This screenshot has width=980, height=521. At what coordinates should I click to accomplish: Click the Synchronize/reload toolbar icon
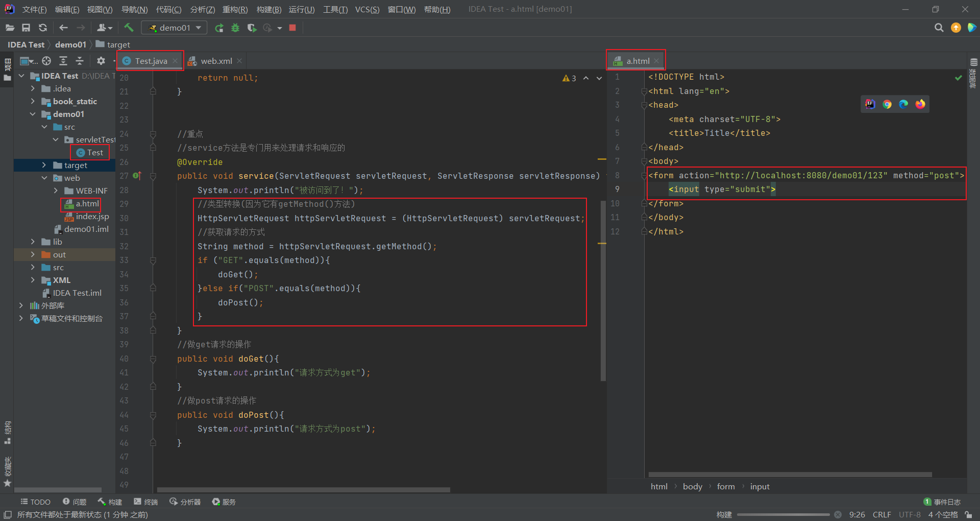click(x=43, y=28)
